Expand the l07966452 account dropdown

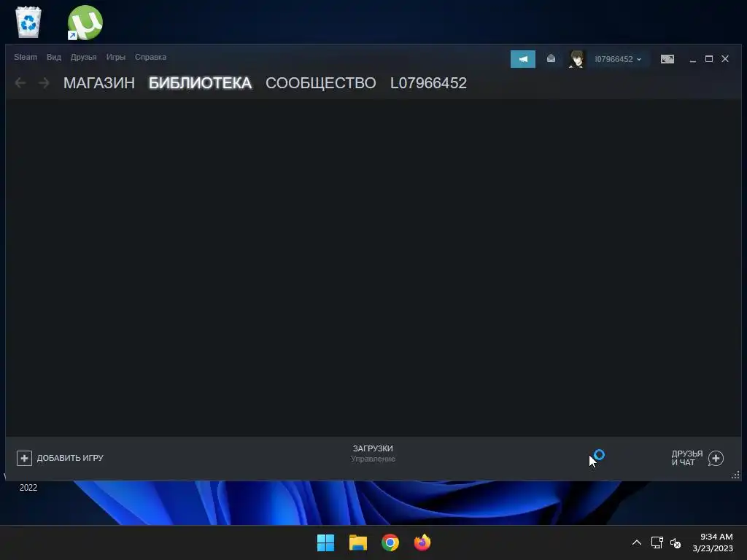click(x=618, y=59)
